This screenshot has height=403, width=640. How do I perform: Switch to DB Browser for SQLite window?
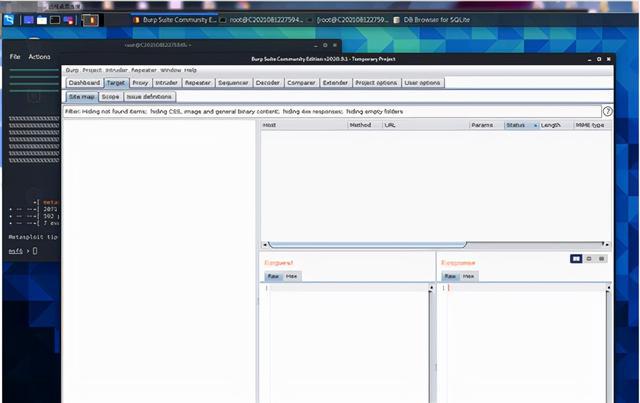coord(431,20)
